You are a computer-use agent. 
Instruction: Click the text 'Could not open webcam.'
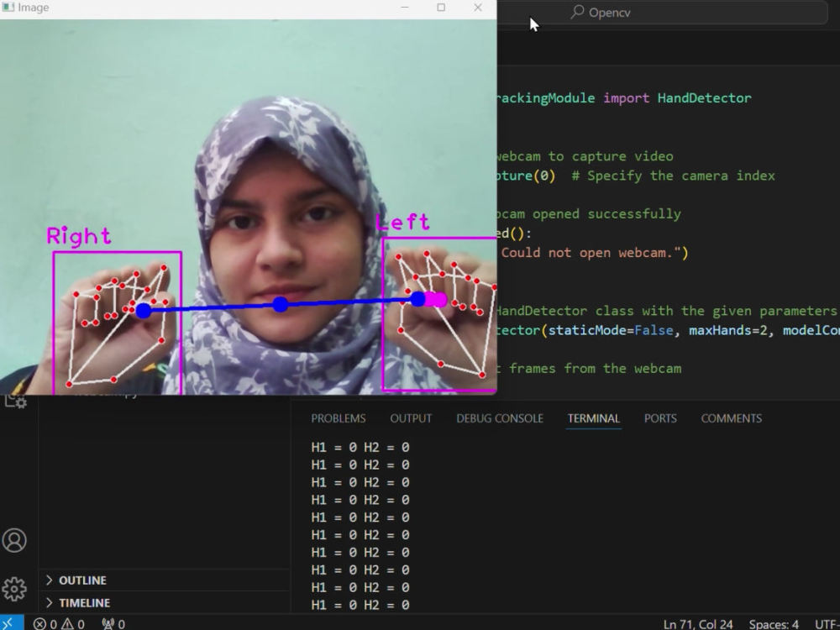[x=586, y=253]
